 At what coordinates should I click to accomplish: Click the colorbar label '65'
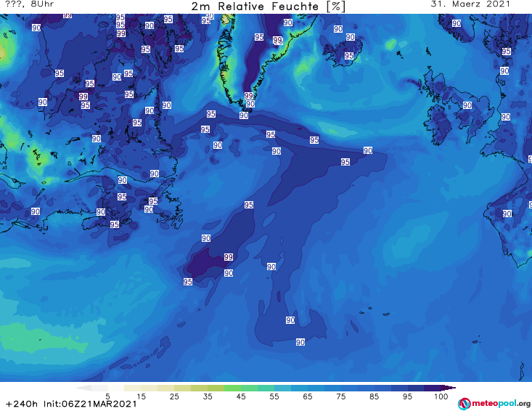(x=308, y=396)
